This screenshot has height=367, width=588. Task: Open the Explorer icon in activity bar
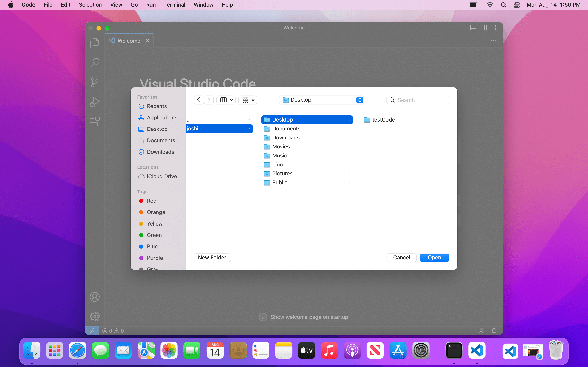click(x=95, y=43)
